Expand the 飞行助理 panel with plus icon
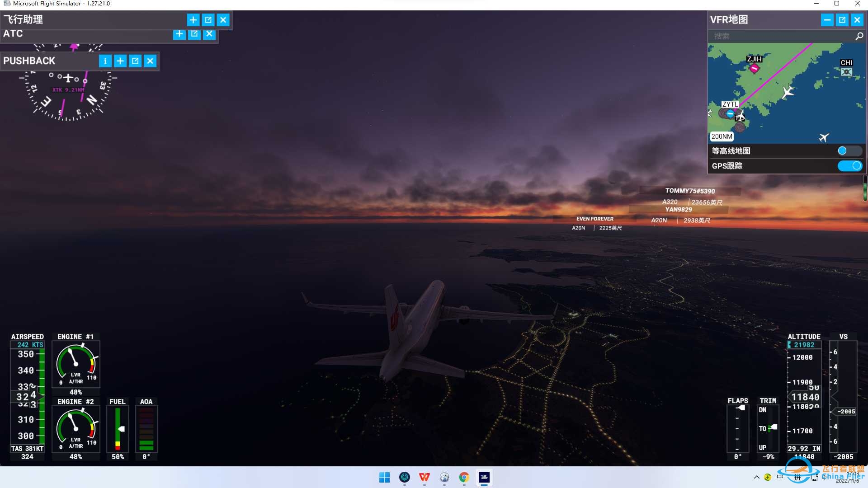868x488 pixels. point(193,20)
